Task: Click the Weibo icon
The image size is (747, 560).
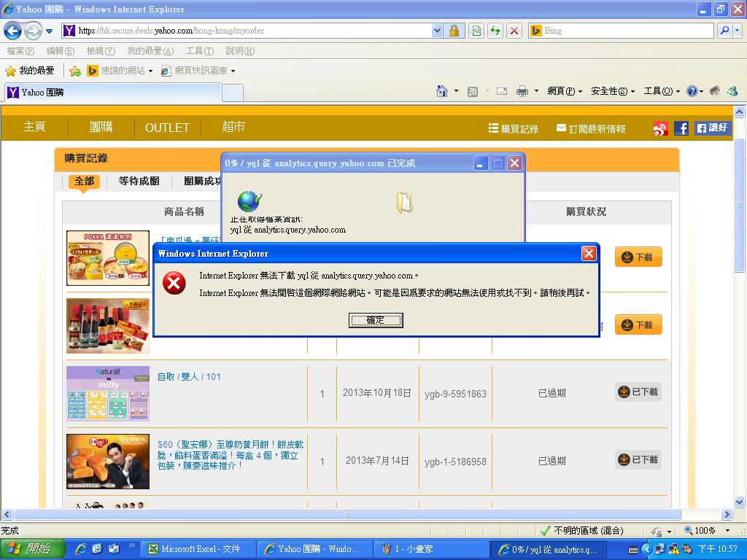Action: point(660,128)
